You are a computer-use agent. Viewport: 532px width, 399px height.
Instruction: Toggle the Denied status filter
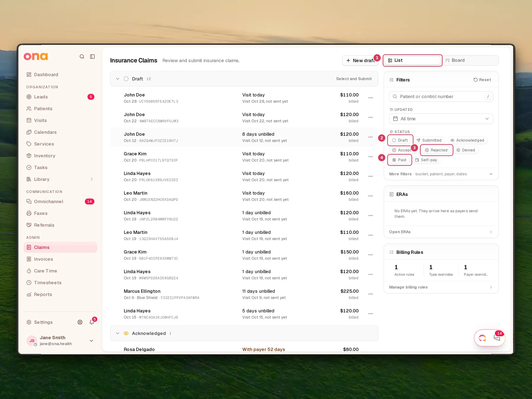tap(466, 150)
